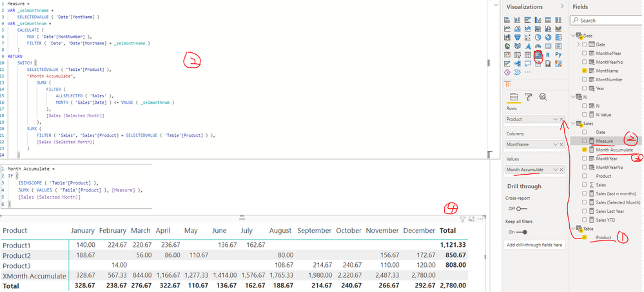Image resolution: width=644 pixels, height=292 pixels.
Task: Select the Scatter chart visual
Action: tap(528, 37)
